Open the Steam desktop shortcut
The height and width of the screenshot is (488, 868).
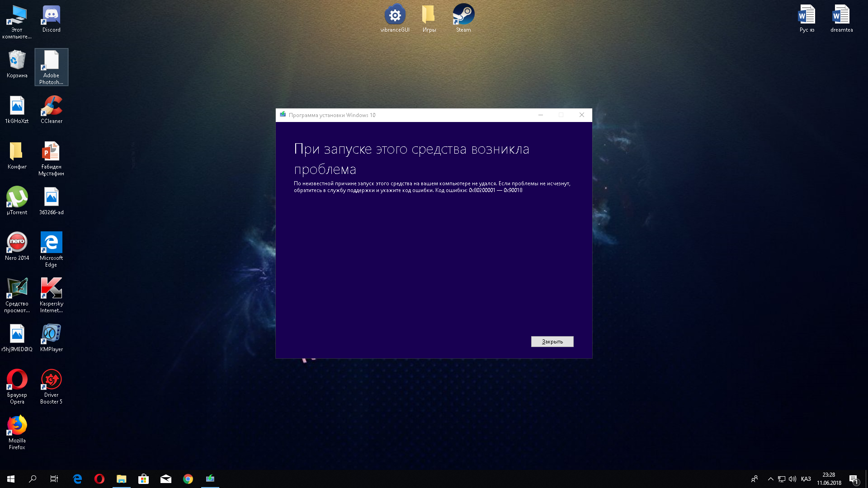pyautogui.click(x=463, y=18)
